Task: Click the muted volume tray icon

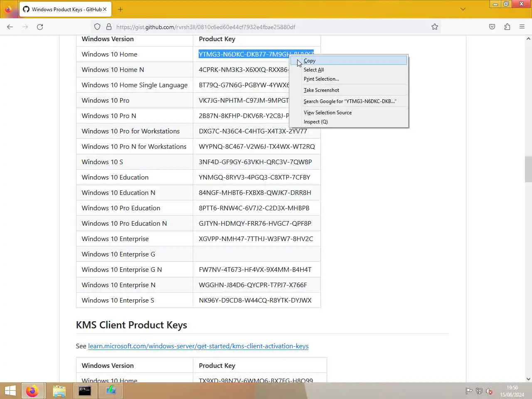Action: 489,391
